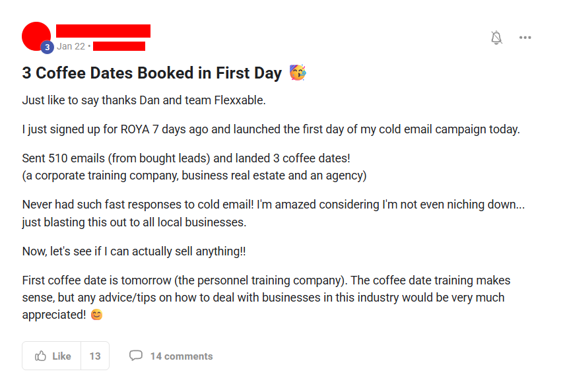Click the smiling emoji after 'appreciated!'
Viewport: 565px width, 392px height.
[x=96, y=315]
